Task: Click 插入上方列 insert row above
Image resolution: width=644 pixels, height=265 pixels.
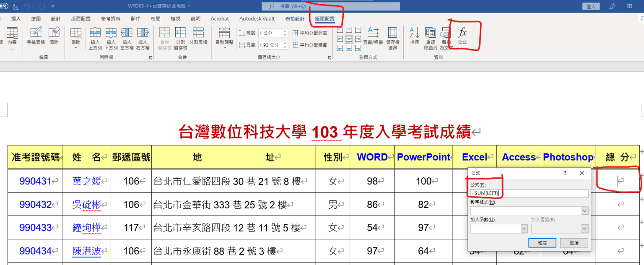Action: [x=95, y=39]
